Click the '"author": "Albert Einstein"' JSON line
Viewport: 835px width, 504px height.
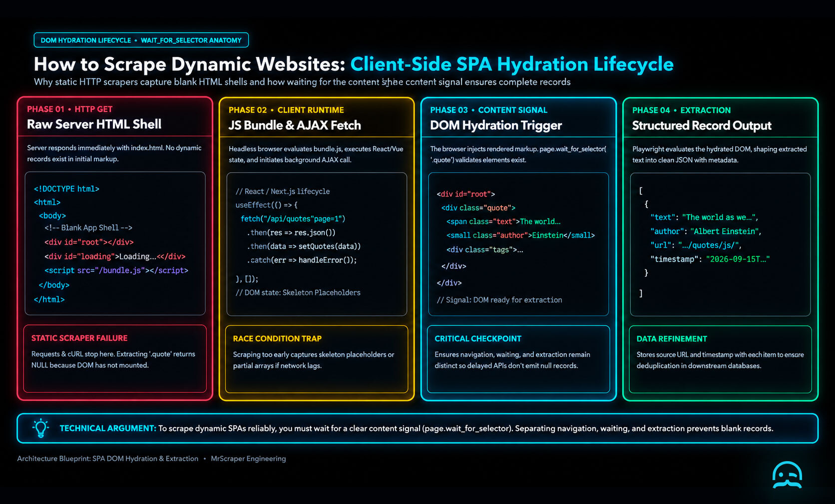(706, 232)
